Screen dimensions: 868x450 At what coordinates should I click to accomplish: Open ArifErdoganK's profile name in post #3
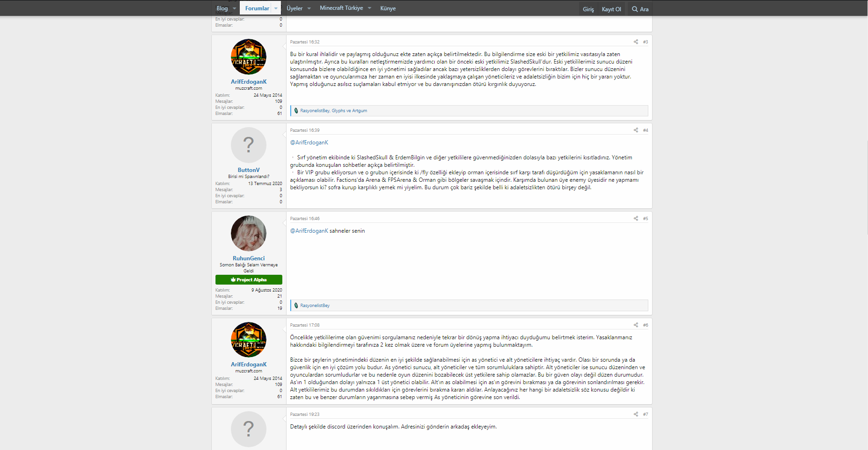pos(249,82)
